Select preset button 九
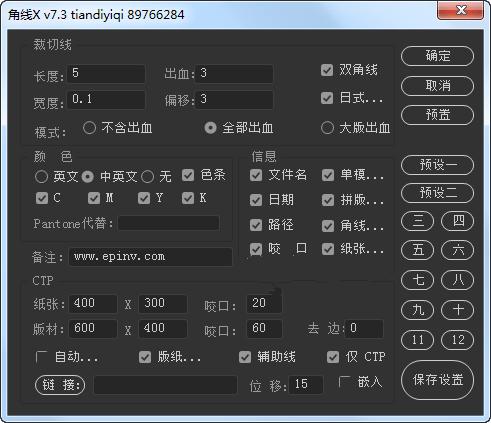Screen dimensions: 491x423 tap(418, 310)
